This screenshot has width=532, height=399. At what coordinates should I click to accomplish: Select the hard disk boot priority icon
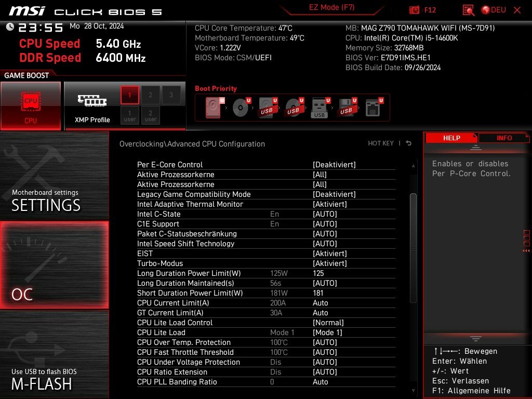click(215, 108)
